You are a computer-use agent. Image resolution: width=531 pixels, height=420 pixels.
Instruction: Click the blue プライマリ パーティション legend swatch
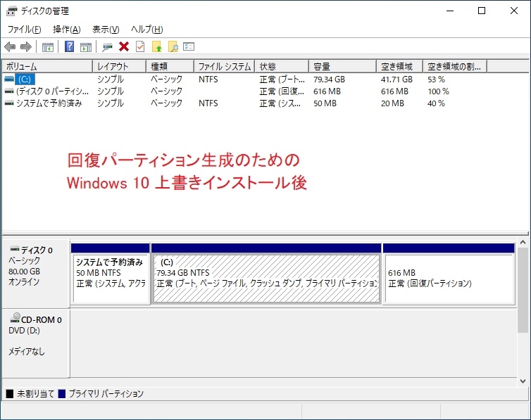click(62, 394)
